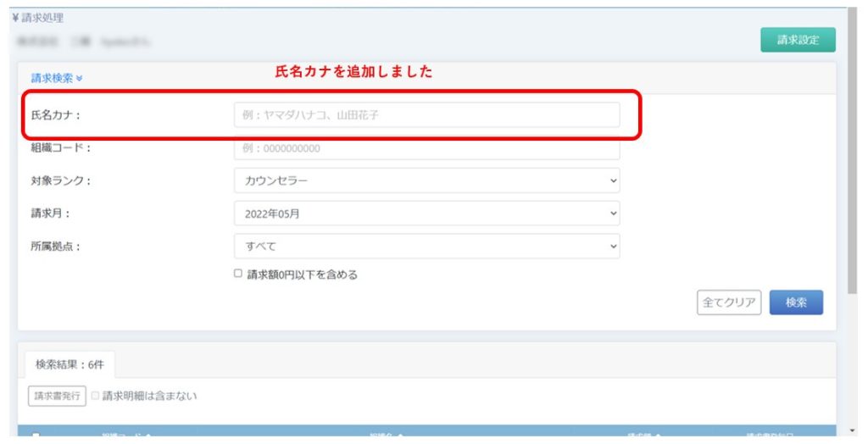Click the scrollbar down arrow

pyautogui.click(x=852, y=430)
